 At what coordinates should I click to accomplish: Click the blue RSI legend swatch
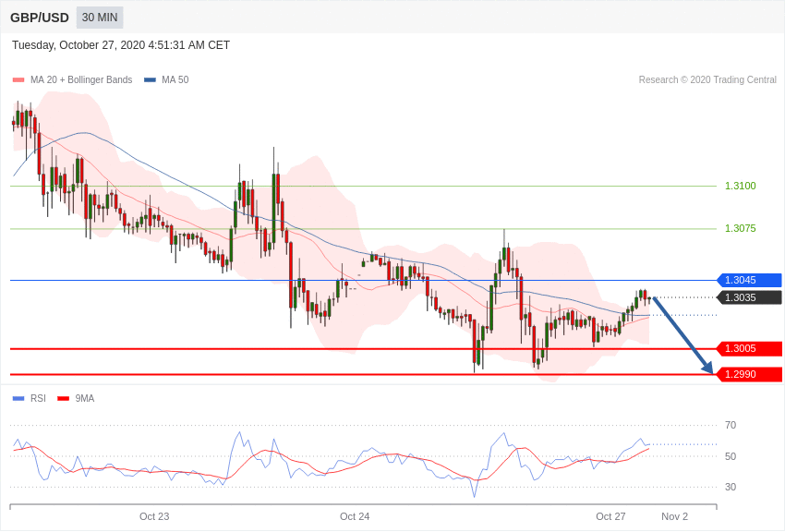[x=18, y=399]
